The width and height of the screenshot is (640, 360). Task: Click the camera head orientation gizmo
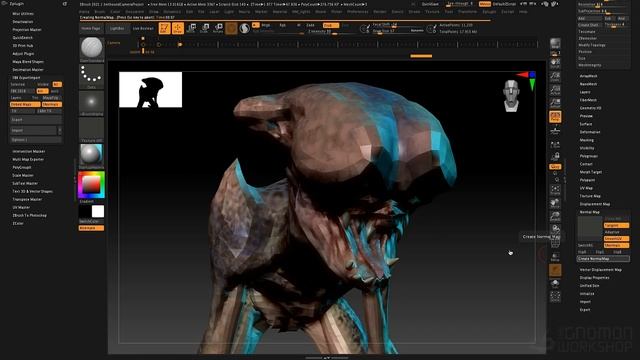click(x=511, y=96)
